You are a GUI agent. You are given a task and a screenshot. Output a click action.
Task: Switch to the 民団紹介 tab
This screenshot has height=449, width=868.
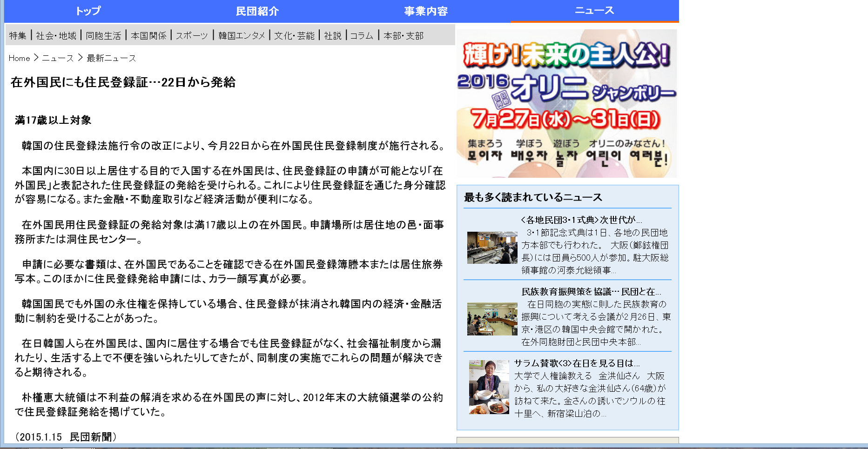257,11
